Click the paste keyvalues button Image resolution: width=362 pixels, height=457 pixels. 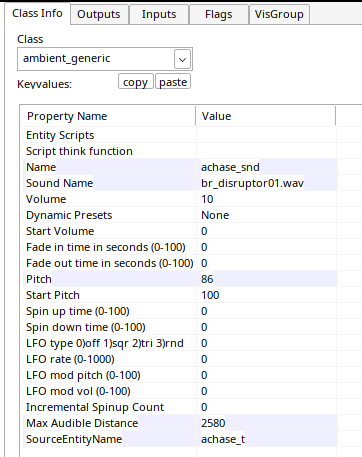pos(173,82)
